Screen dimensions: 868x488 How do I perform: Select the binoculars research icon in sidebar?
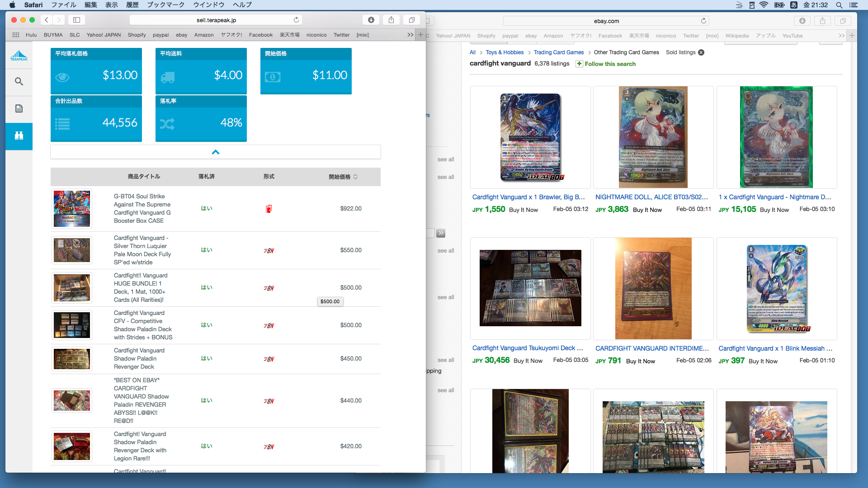pos(19,136)
